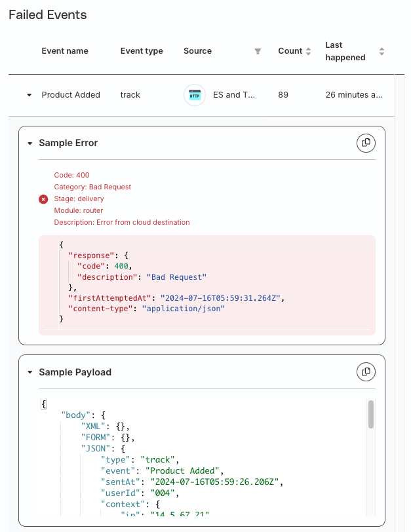Click the Sample Payload heading

click(75, 372)
